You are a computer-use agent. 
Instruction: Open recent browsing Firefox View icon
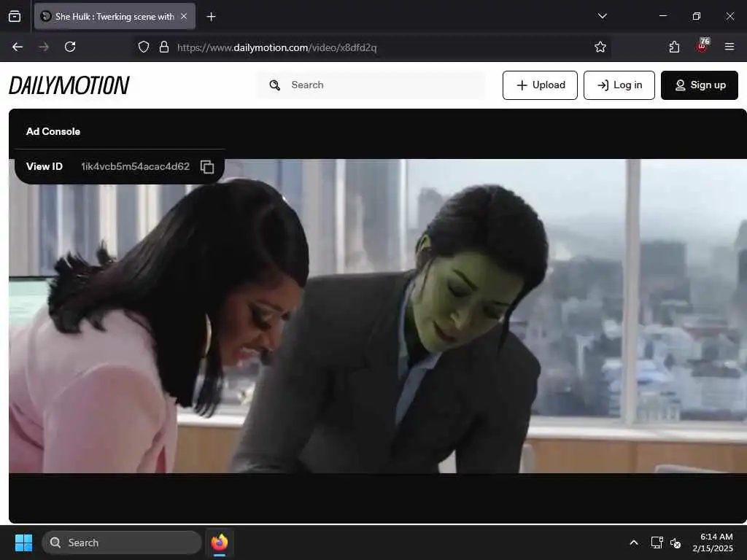click(15, 17)
